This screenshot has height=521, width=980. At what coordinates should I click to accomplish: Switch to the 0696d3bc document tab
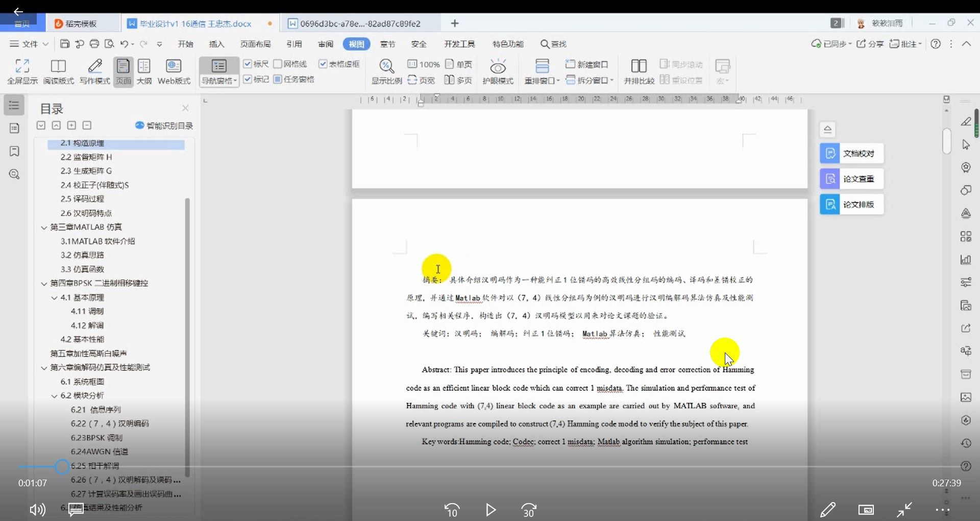[x=360, y=23]
